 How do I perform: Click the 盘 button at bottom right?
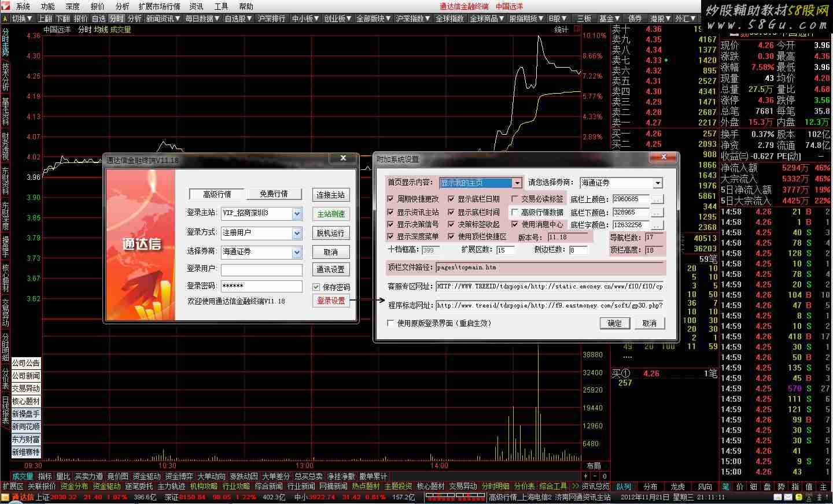[x=767, y=487]
